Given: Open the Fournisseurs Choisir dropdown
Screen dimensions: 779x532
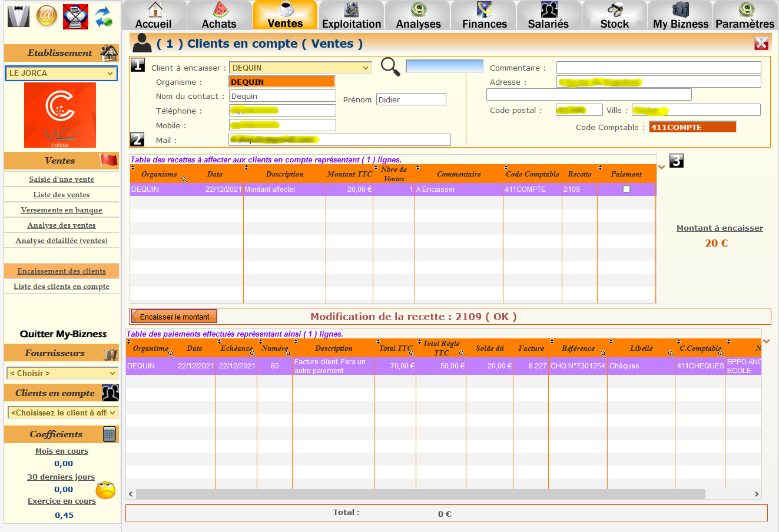Looking at the screenshot, I should (x=62, y=373).
